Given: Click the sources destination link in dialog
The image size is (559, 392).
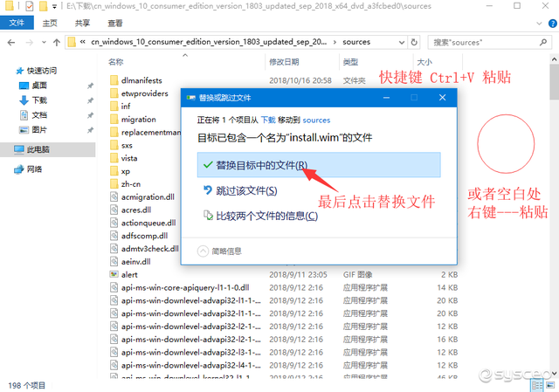Looking at the screenshot, I should pyautogui.click(x=316, y=120).
